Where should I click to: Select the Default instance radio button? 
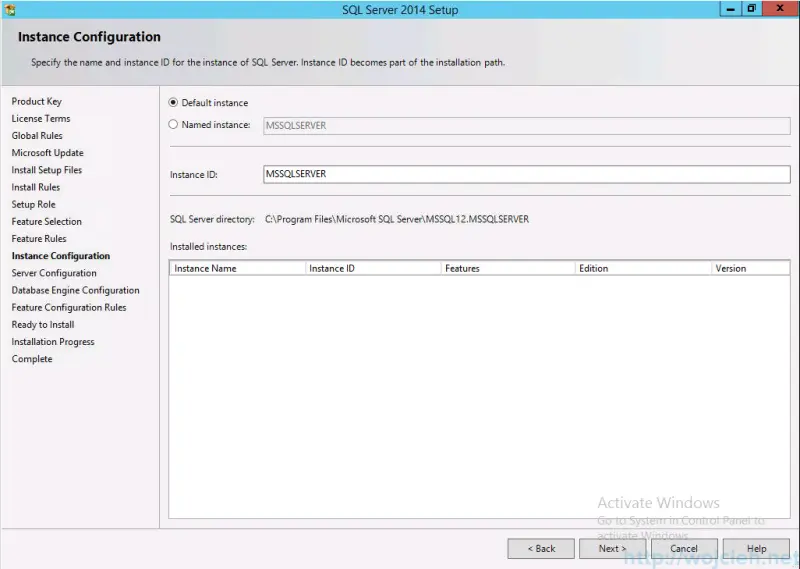pyautogui.click(x=173, y=103)
